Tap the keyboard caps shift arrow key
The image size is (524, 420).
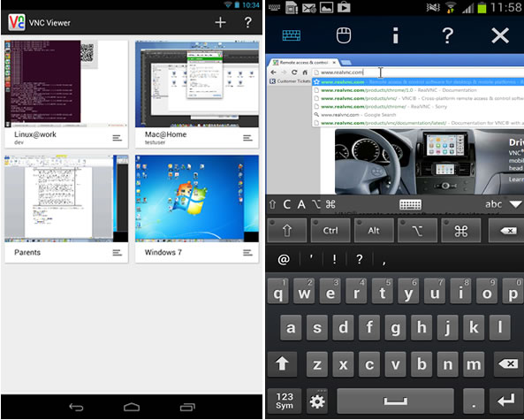click(x=282, y=363)
